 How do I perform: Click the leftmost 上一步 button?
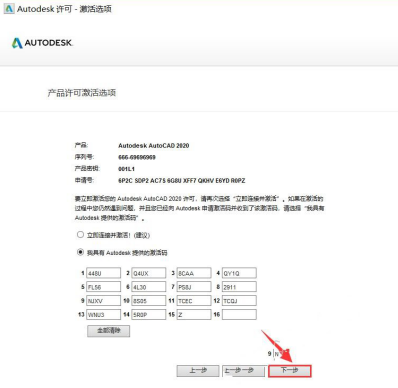point(198,371)
